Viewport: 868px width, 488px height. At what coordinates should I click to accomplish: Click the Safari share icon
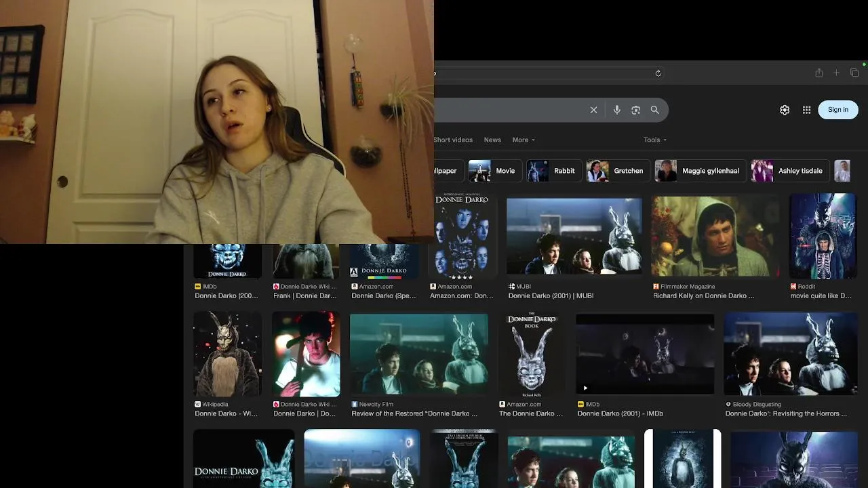818,73
